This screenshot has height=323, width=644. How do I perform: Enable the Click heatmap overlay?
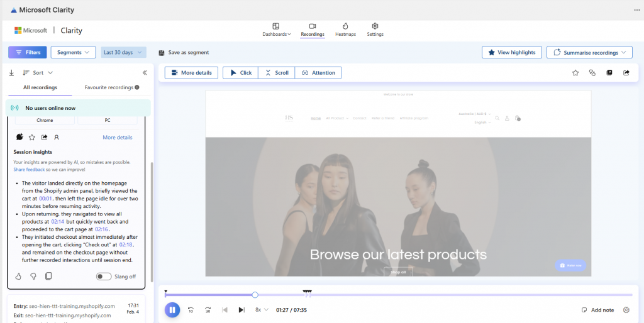coord(240,73)
